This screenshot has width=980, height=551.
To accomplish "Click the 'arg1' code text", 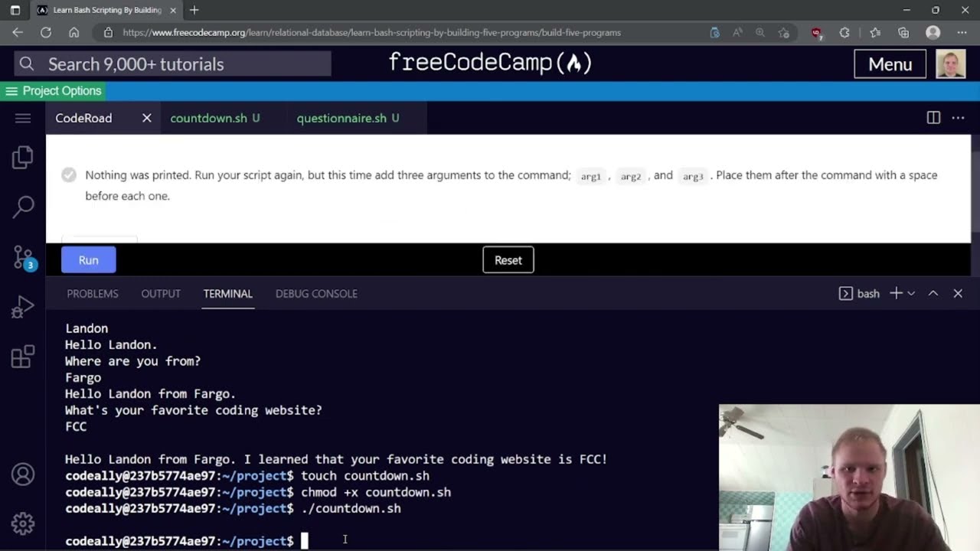I will pos(590,176).
